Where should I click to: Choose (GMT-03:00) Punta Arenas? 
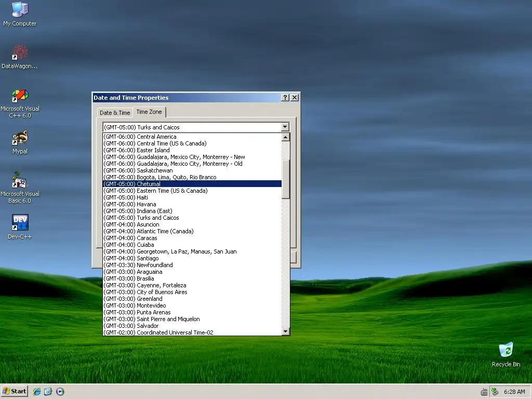coord(192,312)
